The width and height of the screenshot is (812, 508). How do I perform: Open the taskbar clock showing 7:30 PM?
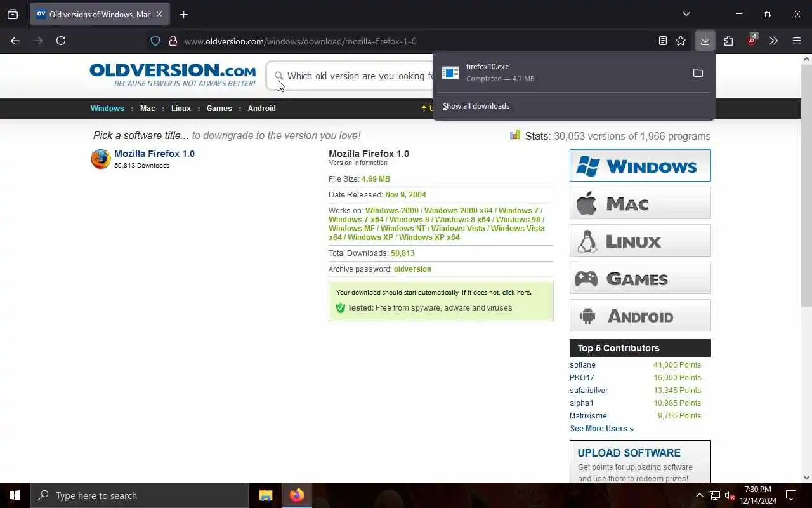click(x=758, y=495)
